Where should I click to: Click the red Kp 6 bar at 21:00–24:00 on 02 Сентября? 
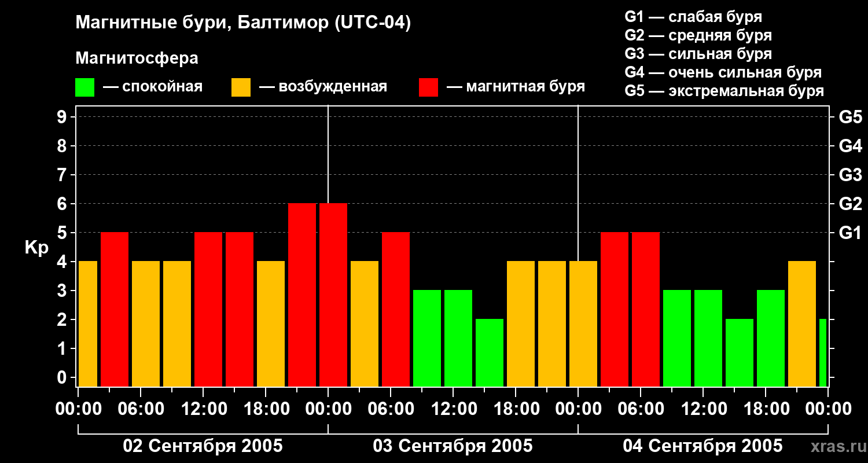pyautogui.click(x=302, y=295)
